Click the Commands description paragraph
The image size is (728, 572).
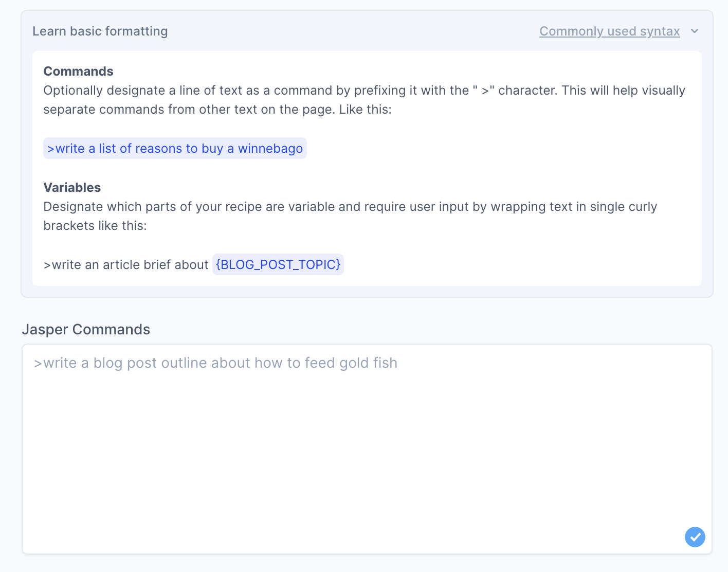click(x=364, y=100)
